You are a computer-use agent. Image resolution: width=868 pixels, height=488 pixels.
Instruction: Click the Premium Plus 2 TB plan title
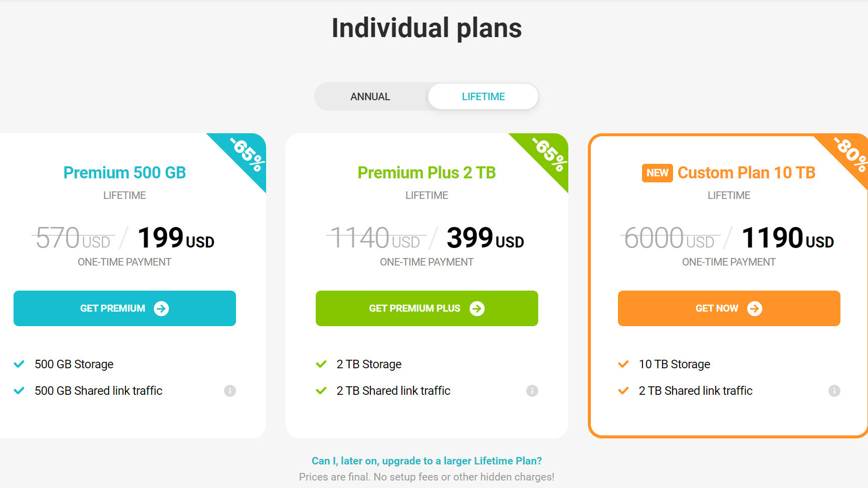click(426, 173)
